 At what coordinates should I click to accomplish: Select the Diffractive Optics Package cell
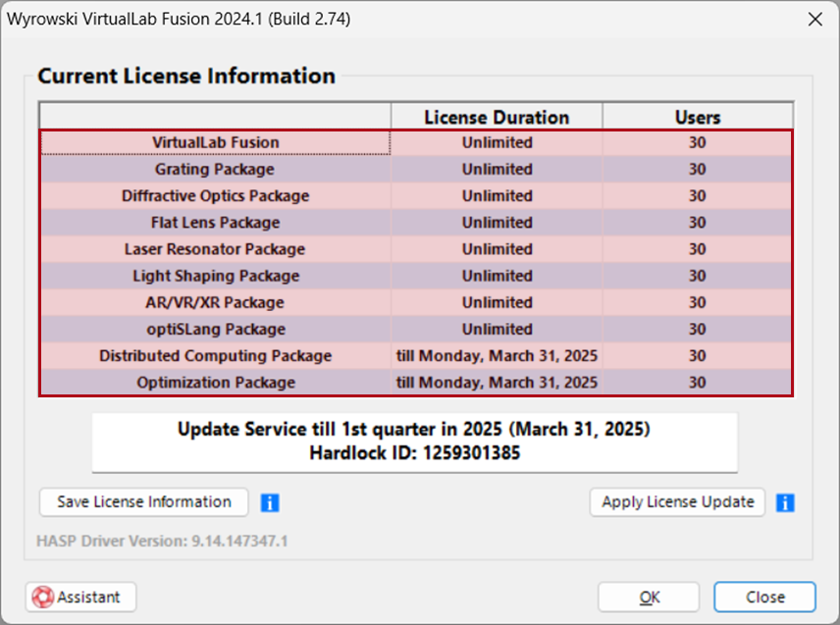point(215,196)
